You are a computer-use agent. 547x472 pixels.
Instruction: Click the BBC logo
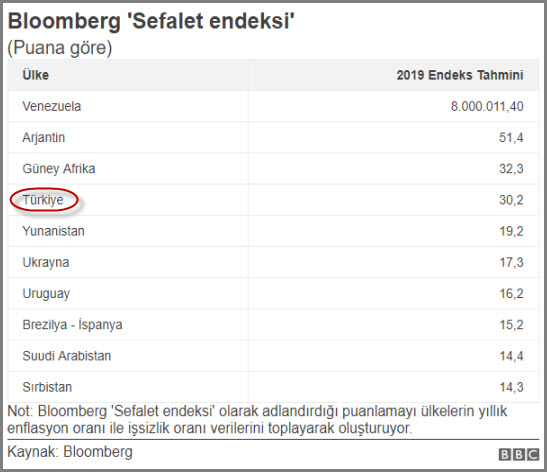point(518,455)
